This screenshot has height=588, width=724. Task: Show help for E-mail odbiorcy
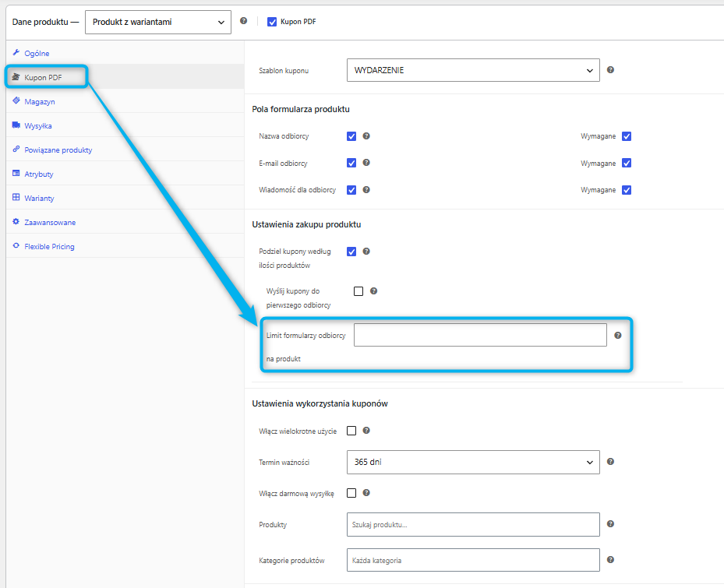click(366, 163)
